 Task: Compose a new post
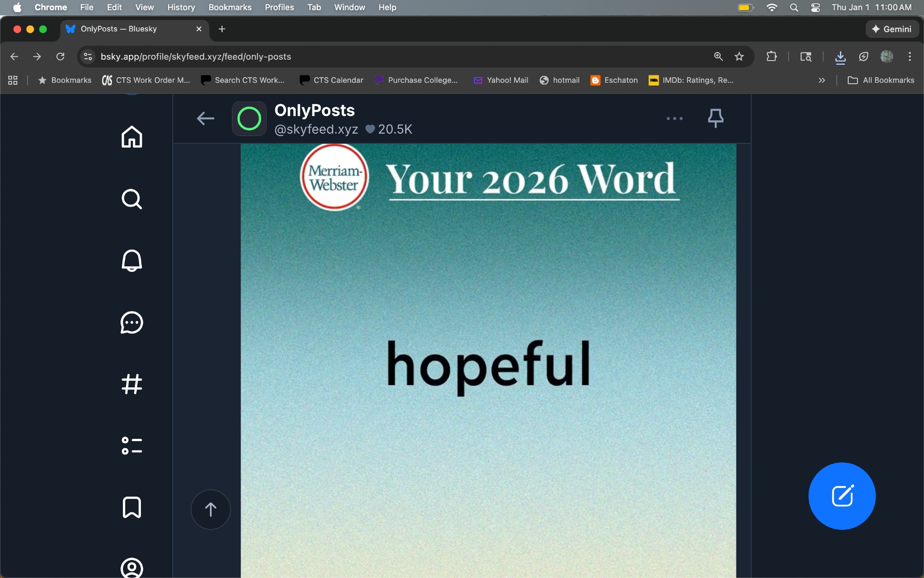pyautogui.click(x=842, y=496)
